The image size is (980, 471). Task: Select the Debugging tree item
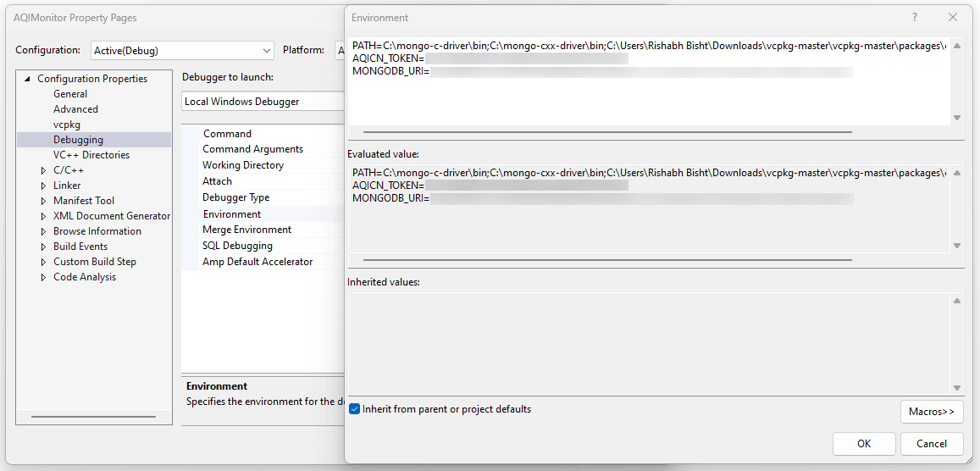78,140
